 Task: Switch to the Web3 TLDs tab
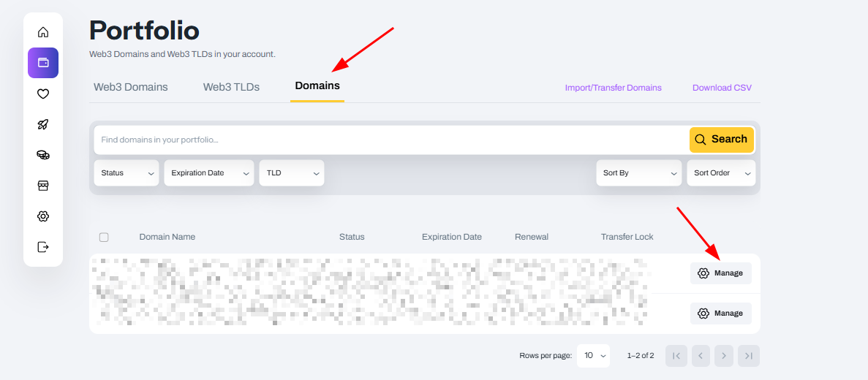[231, 87]
